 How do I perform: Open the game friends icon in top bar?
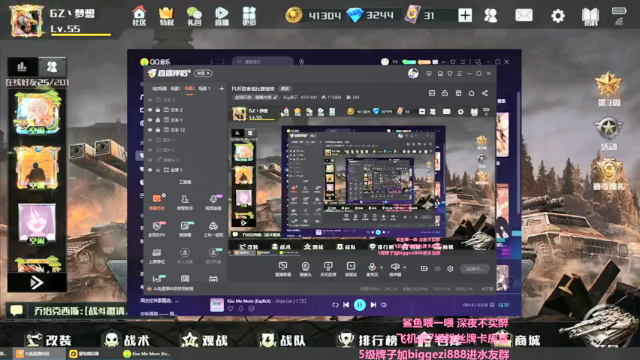(x=491, y=16)
